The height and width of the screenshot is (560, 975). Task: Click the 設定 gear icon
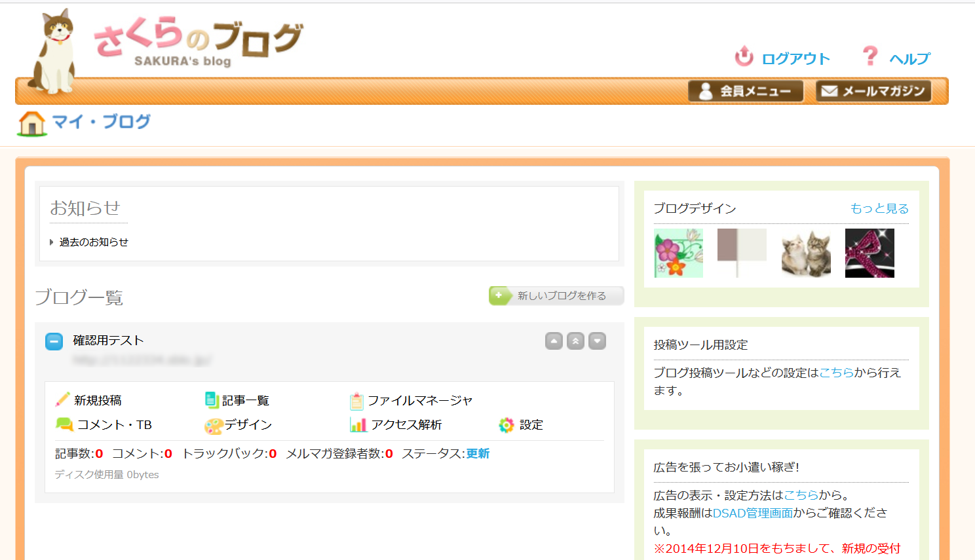pyautogui.click(x=507, y=425)
